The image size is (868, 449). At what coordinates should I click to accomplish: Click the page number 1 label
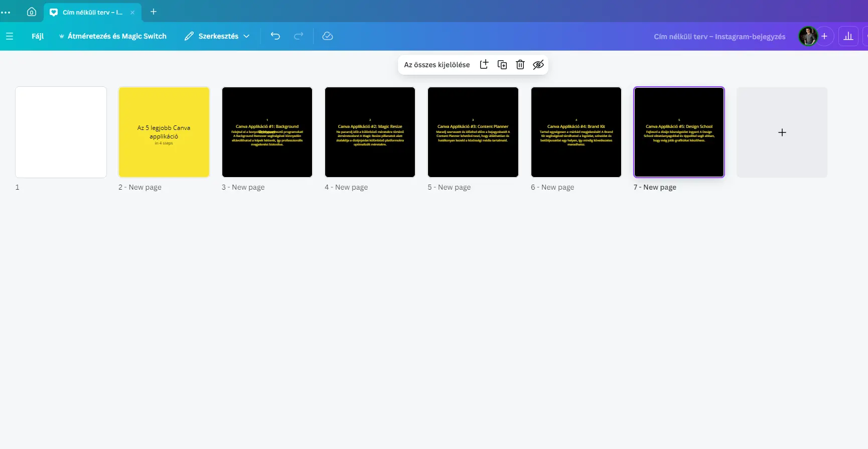[x=18, y=187]
